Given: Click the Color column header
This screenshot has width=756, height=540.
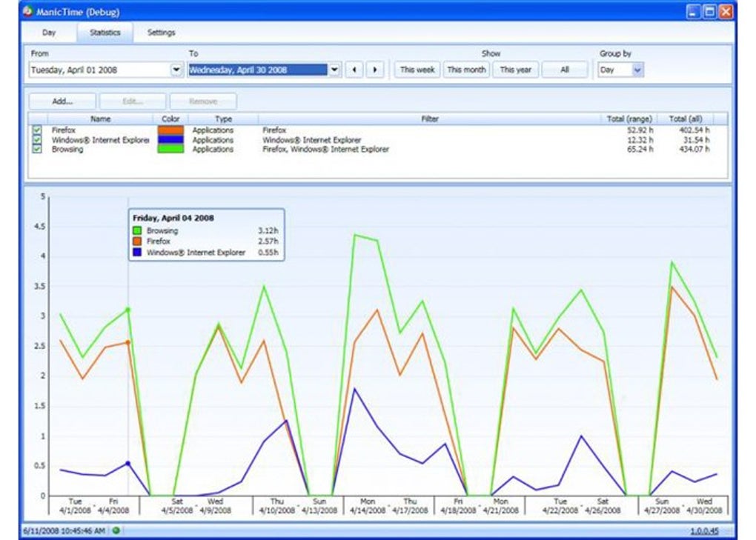Looking at the screenshot, I should pos(170,119).
